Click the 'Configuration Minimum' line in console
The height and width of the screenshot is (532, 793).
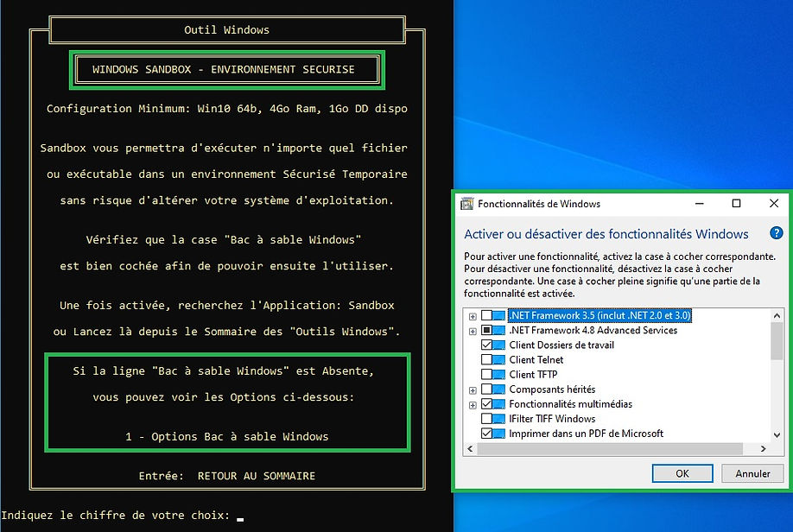pos(227,109)
